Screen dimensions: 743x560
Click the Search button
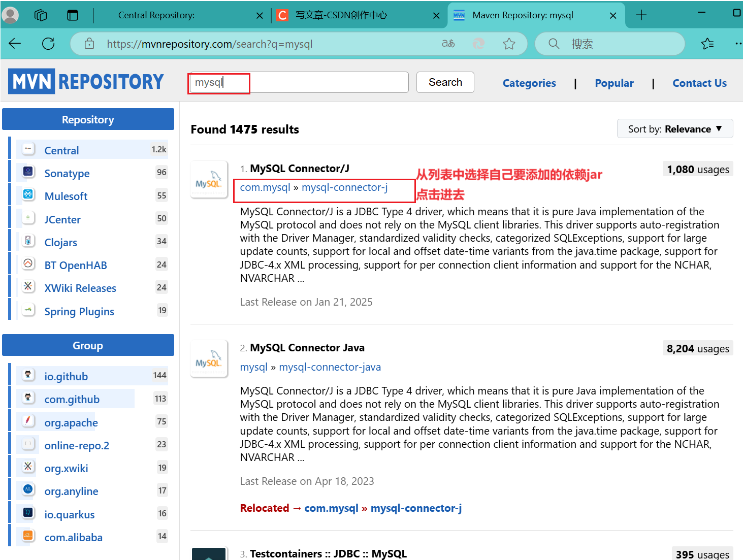tap(445, 82)
